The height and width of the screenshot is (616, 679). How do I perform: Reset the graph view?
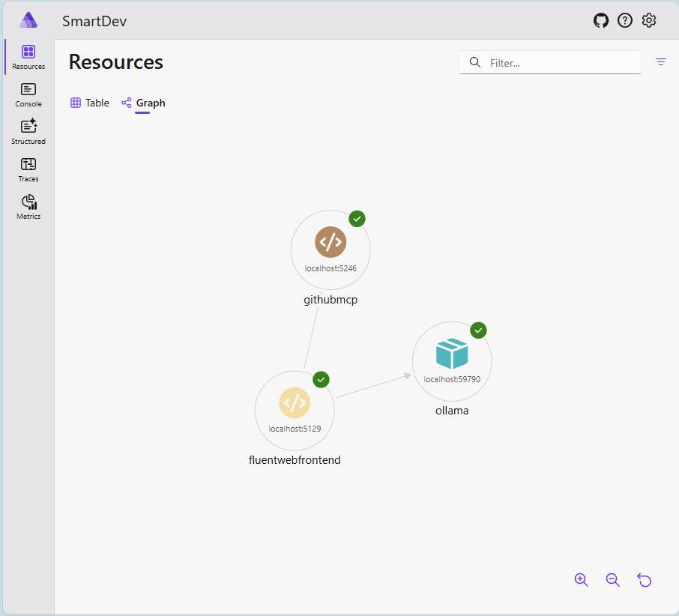click(645, 579)
